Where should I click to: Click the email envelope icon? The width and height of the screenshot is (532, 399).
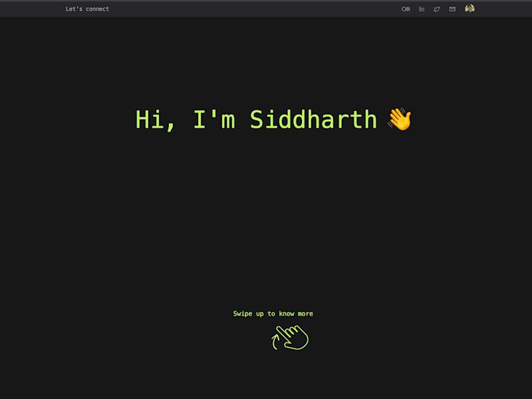[452, 9]
